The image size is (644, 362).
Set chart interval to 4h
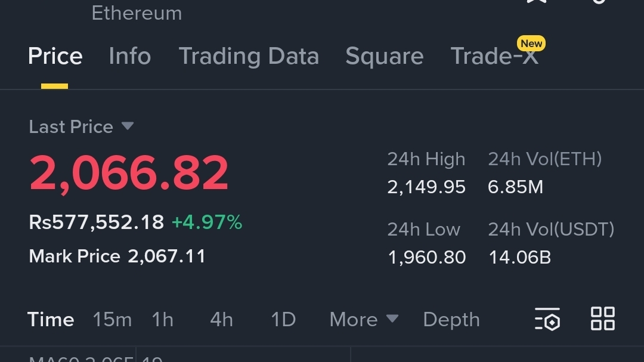click(221, 320)
